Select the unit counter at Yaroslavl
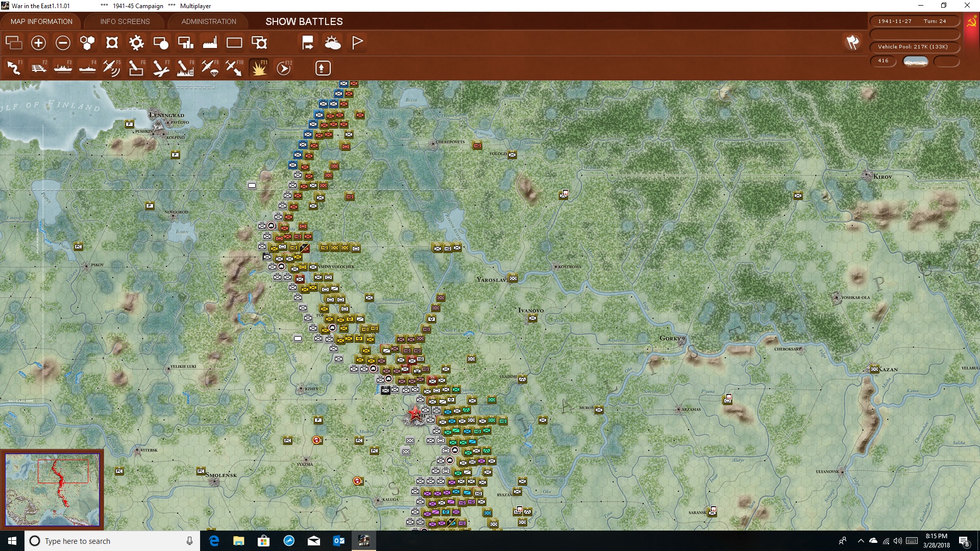 (513, 279)
